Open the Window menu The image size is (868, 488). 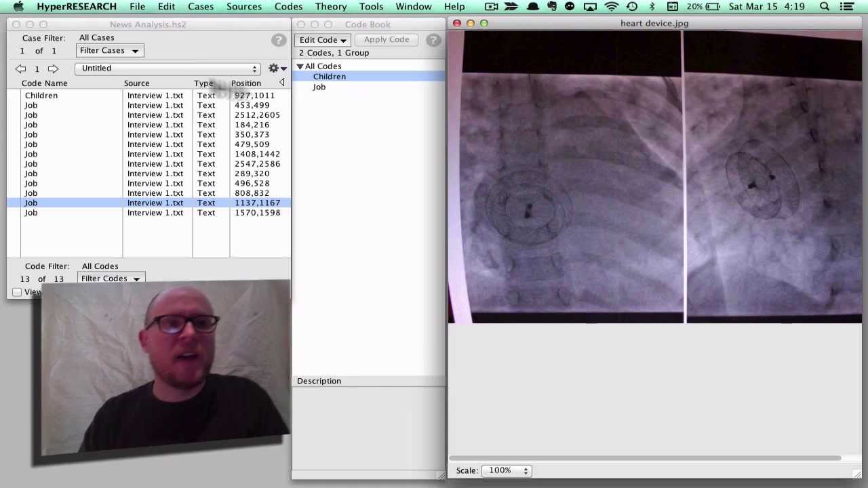coord(413,7)
